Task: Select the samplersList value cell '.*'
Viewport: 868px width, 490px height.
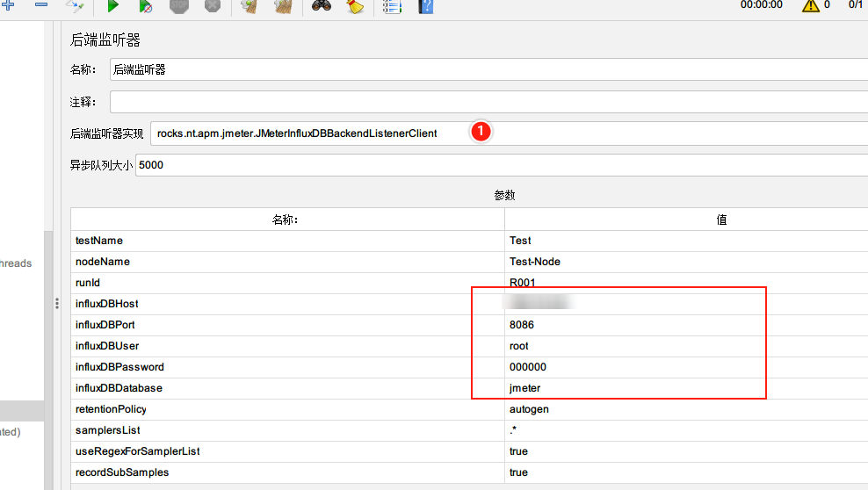Action: (686, 430)
